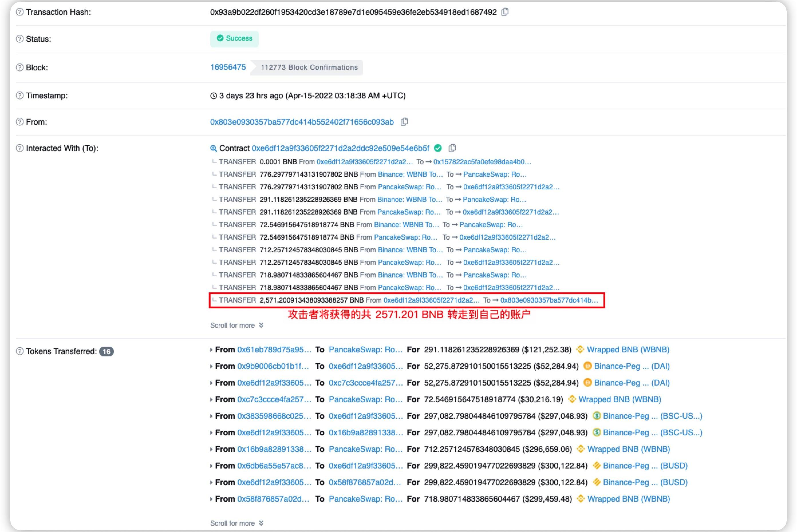
Task: Open the Timestamp help icon
Action: tap(20, 95)
